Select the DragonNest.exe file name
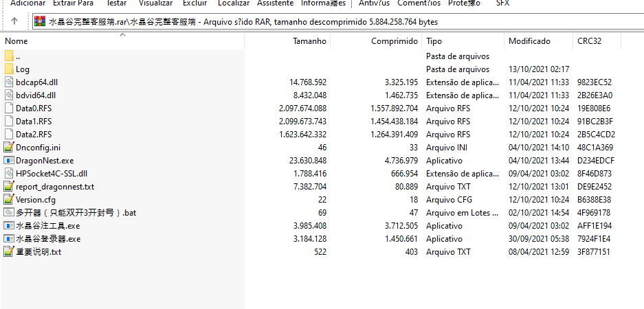The height and width of the screenshot is (309, 644). tap(45, 161)
